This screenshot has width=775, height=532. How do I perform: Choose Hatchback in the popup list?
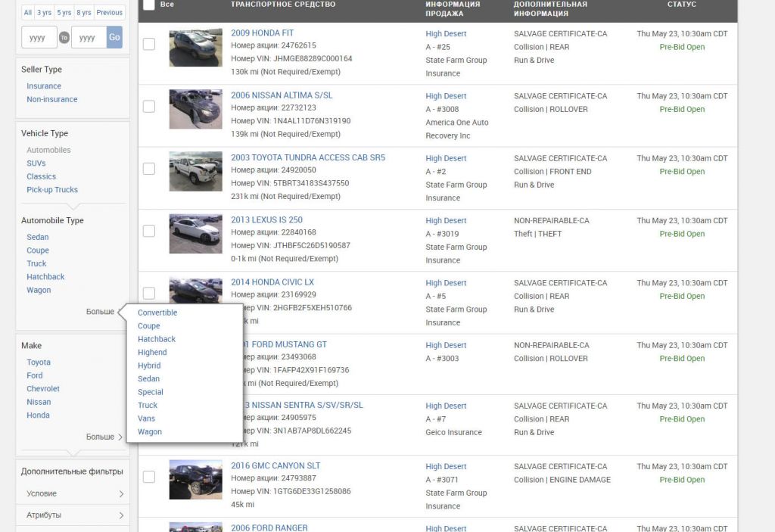157,339
